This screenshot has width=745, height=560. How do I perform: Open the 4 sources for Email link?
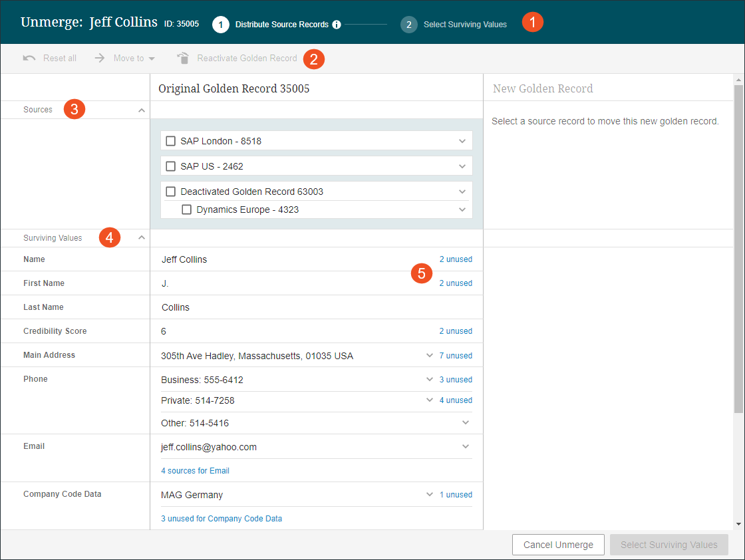(195, 471)
